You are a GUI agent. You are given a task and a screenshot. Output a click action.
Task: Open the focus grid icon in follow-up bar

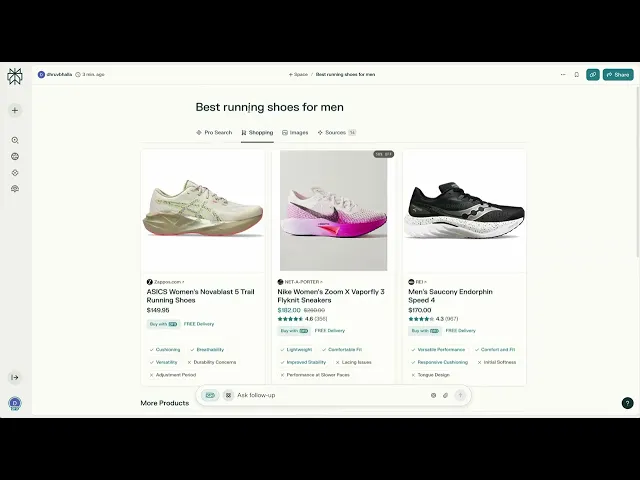tap(229, 396)
